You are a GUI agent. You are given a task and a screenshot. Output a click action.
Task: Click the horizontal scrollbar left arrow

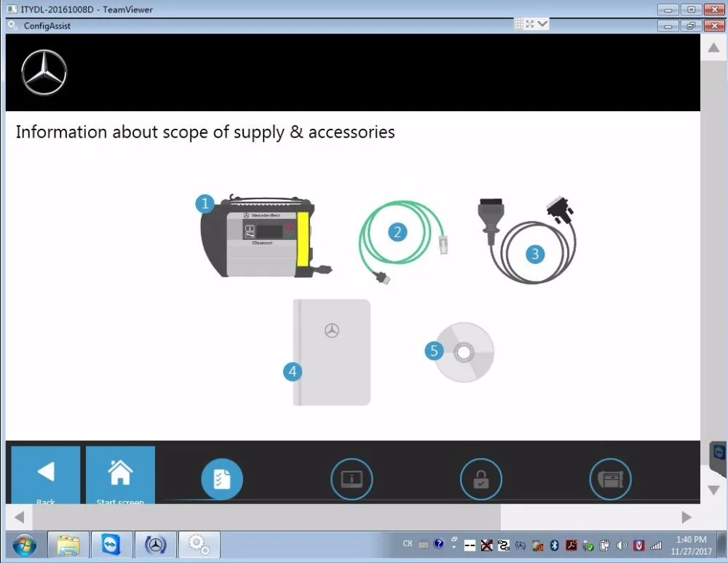coord(19,517)
